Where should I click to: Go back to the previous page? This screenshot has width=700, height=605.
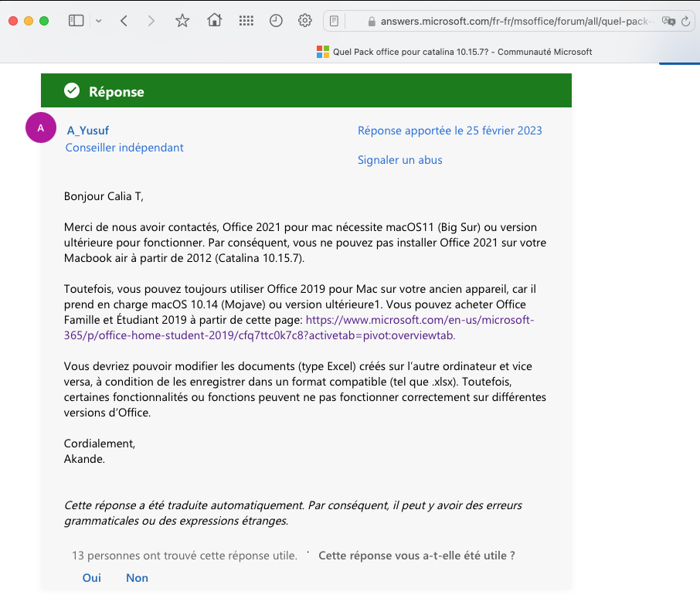[x=124, y=21]
